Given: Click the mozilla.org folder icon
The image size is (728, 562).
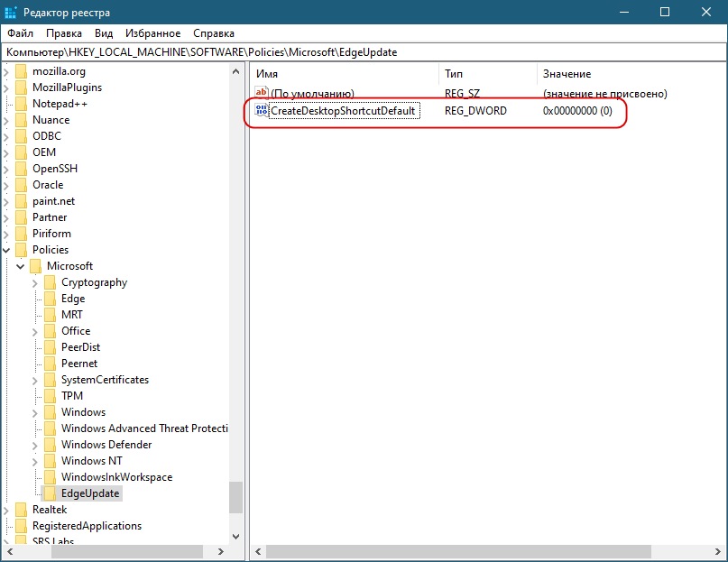Looking at the screenshot, I should (x=22, y=71).
